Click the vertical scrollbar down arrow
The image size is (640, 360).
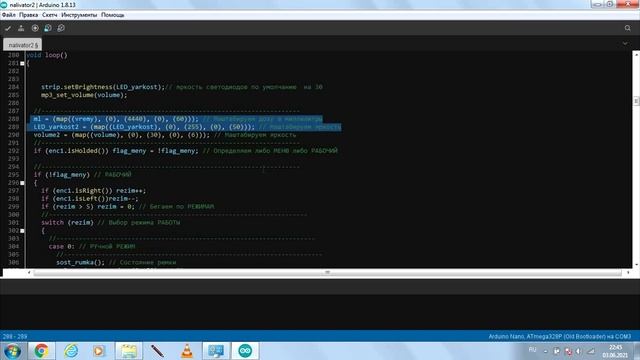point(636,265)
